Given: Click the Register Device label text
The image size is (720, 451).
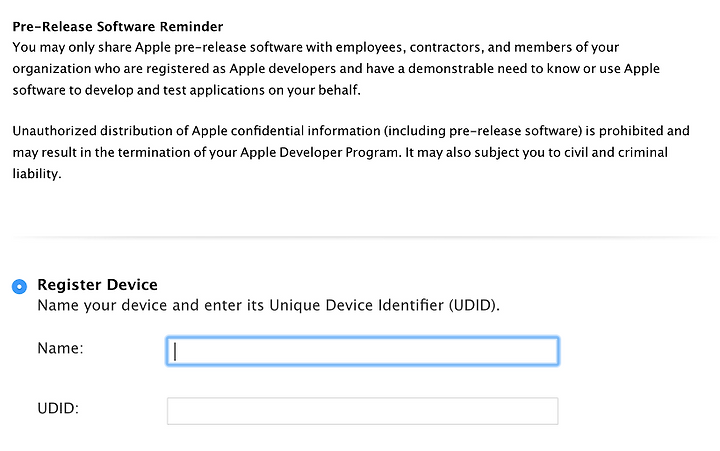Looking at the screenshot, I should click(97, 285).
